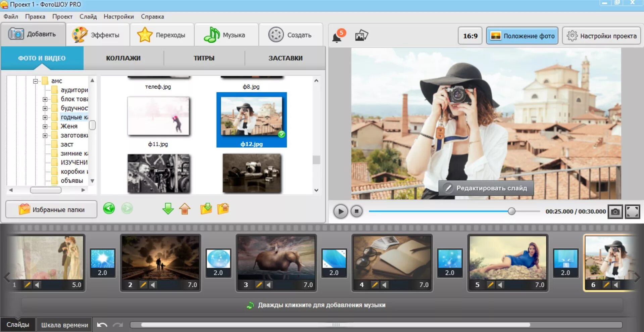Go forward with greyed right arrow
The height and width of the screenshot is (332, 644).
tap(127, 208)
